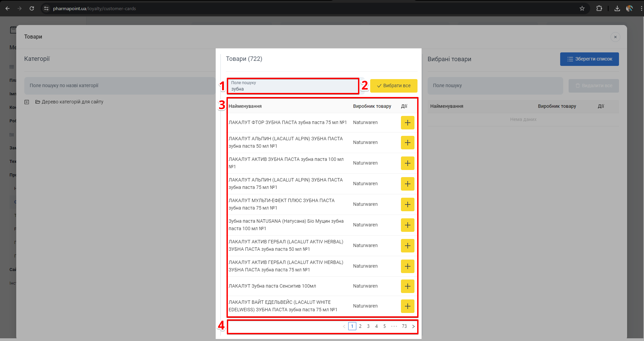The width and height of the screenshot is (644, 341).
Task: Click Вибрати все button
Action: click(x=393, y=86)
